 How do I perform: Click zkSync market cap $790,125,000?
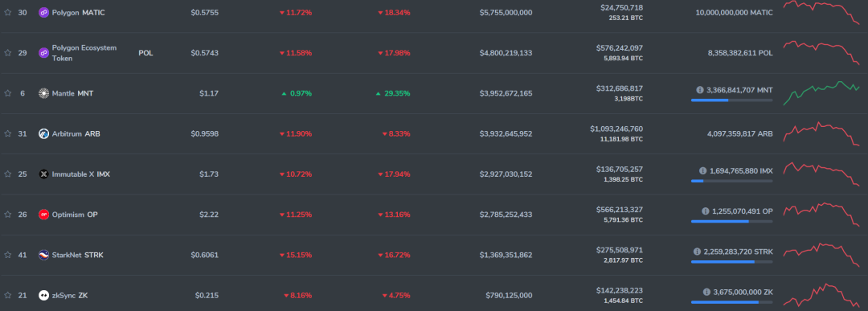[510, 295]
